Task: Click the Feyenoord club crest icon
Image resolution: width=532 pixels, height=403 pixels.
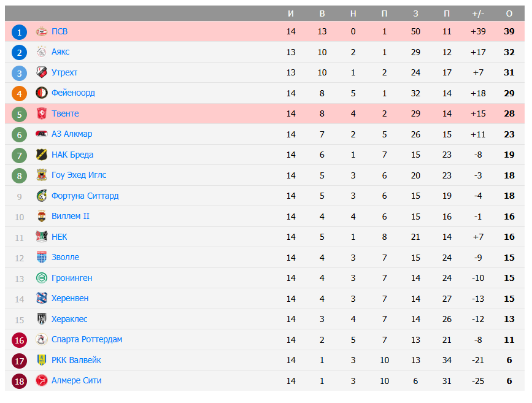Action: (x=41, y=93)
